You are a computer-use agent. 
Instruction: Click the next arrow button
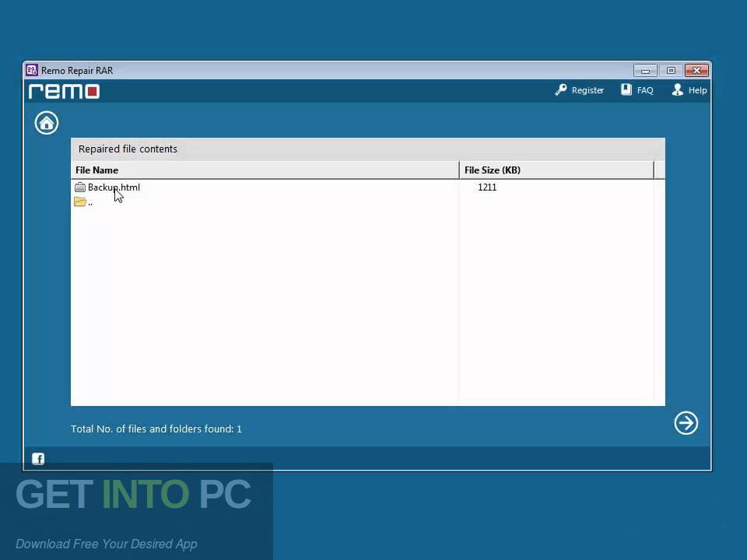686,423
